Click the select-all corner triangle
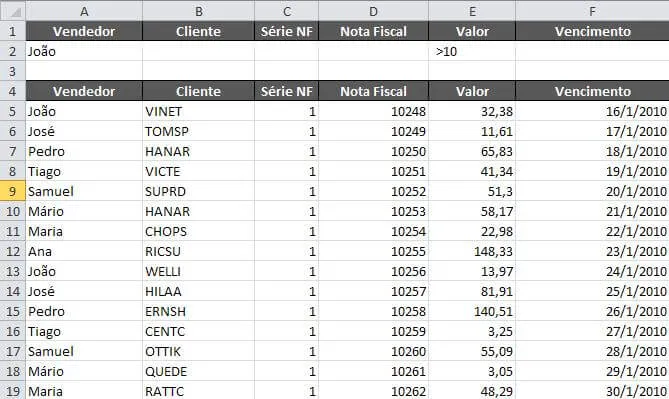Image resolution: width=669 pixels, height=399 pixels. click(x=13, y=11)
